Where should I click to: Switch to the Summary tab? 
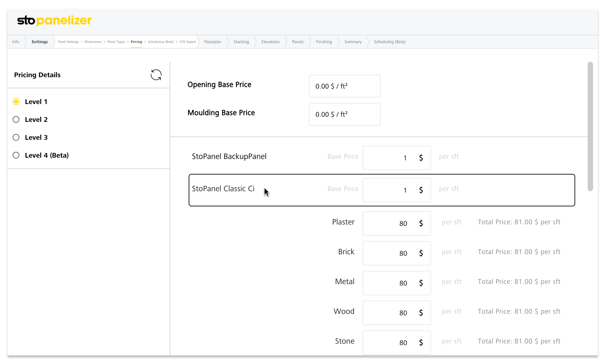point(353,42)
